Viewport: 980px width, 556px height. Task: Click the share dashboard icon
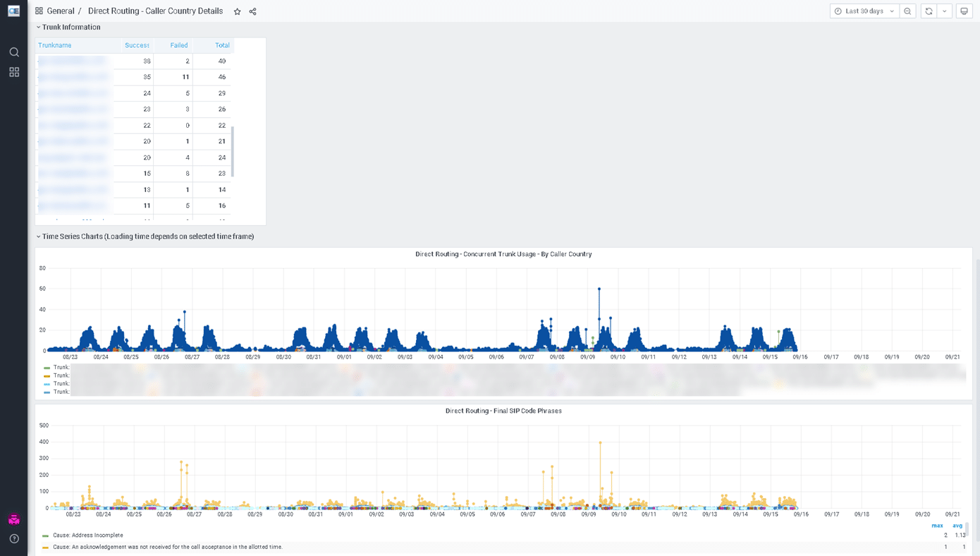point(252,11)
